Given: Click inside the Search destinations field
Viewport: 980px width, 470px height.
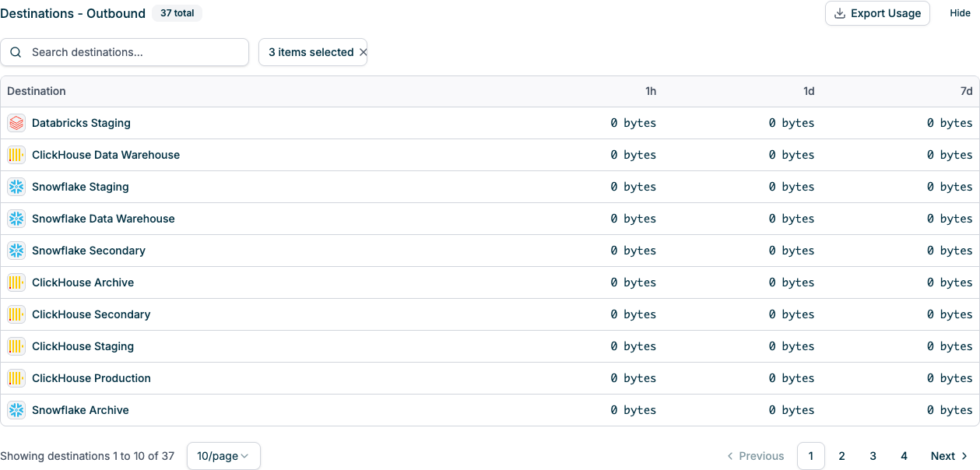Looking at the screenshot, I should tap(125, 52).
